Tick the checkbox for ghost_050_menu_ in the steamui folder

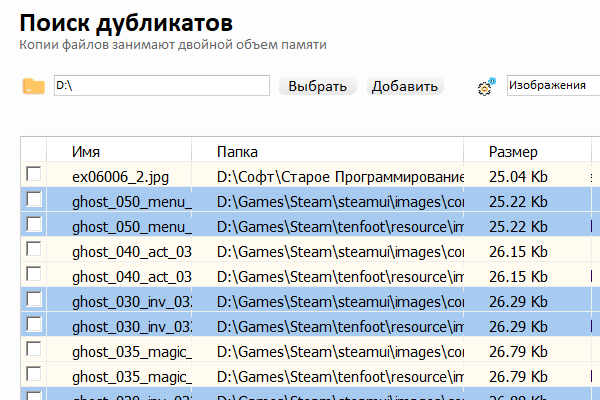tap(34, 200)
